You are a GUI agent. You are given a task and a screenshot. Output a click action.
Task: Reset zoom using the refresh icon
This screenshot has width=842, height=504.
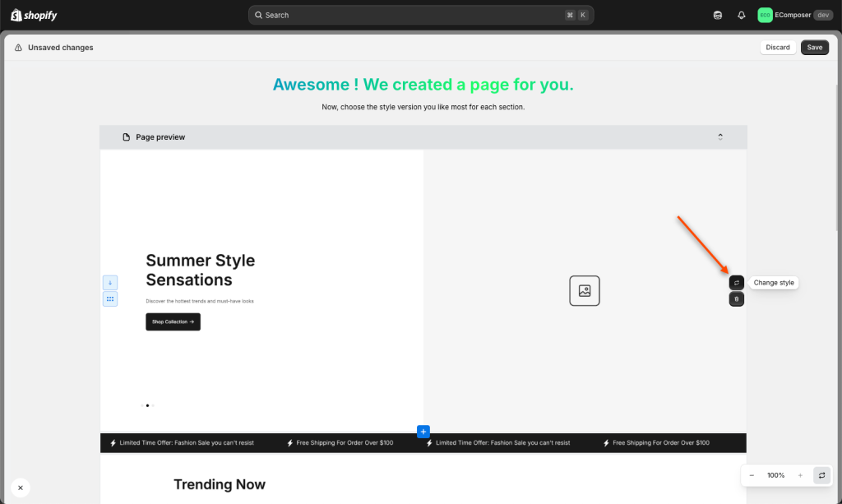click(821, 475)
